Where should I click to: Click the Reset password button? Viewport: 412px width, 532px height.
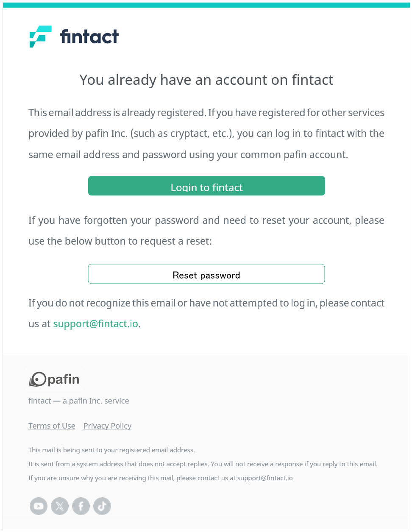[x=206, y=274]
